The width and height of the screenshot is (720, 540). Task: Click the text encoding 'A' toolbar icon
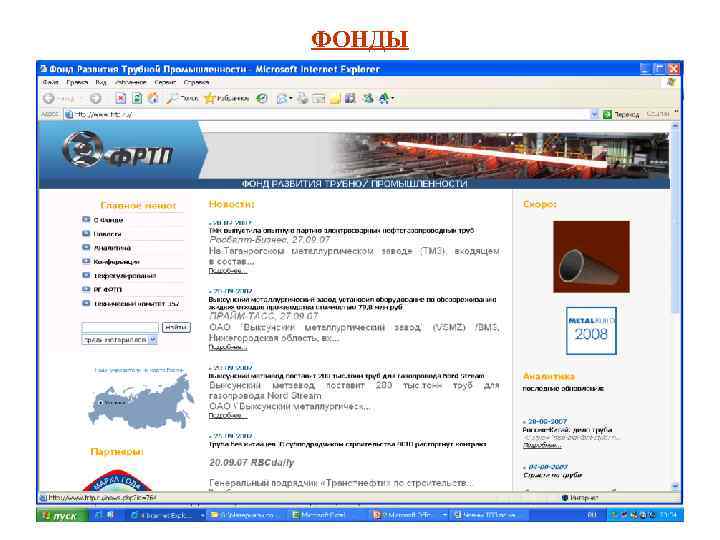tap(384, 98)
